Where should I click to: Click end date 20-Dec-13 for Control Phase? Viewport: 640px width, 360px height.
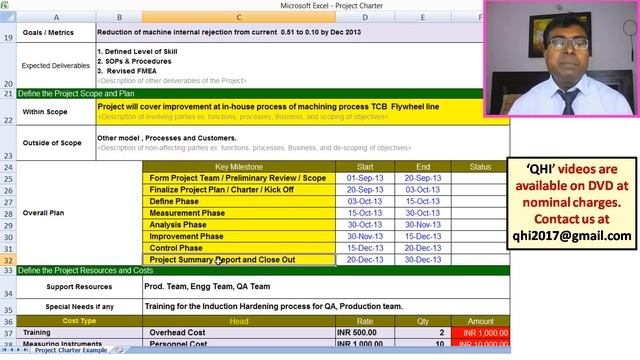click(x=423, y=248)
